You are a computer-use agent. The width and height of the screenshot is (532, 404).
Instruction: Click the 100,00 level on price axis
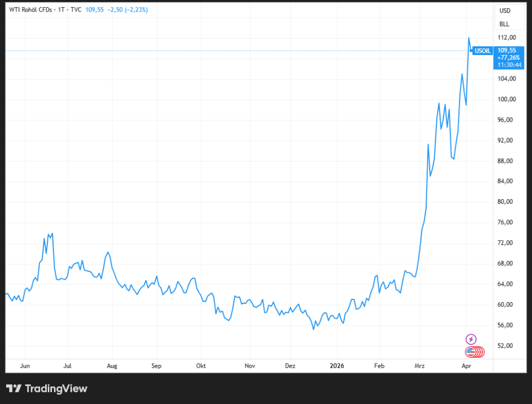[x=507, y=99]
